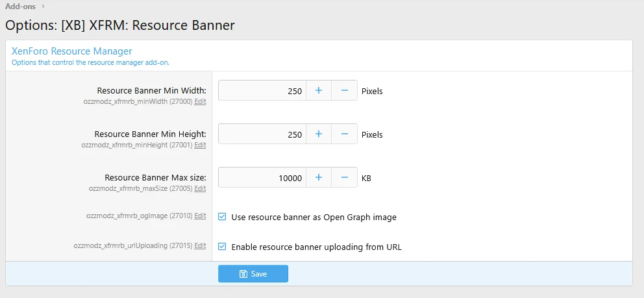Click plus icon for Min Height
644x298 pixels.
click(318, 134)
